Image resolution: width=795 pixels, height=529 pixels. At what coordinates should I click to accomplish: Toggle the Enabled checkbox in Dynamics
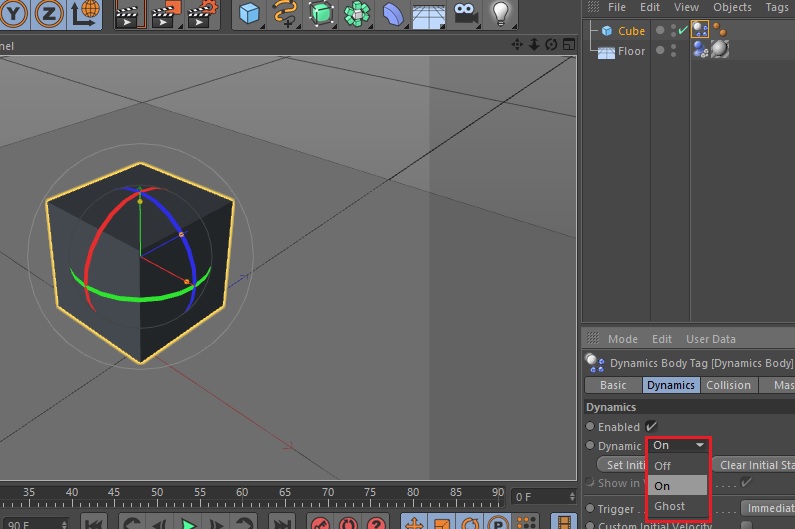(652, 427)
